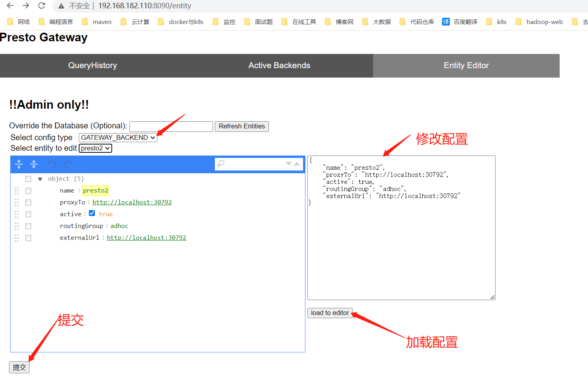588x378 pixels.
Task: Open the 面试题 bookmark folder
Action: (x=259, y=22)
